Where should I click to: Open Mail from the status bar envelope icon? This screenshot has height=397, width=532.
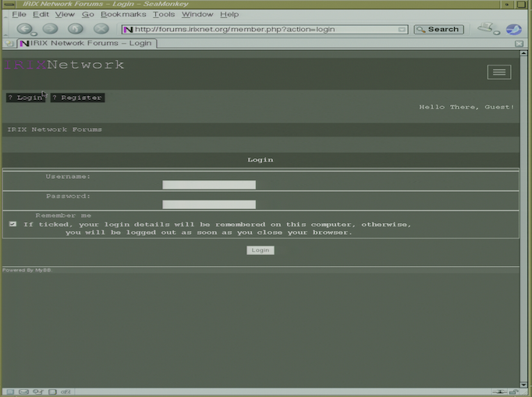click(23, 392)
